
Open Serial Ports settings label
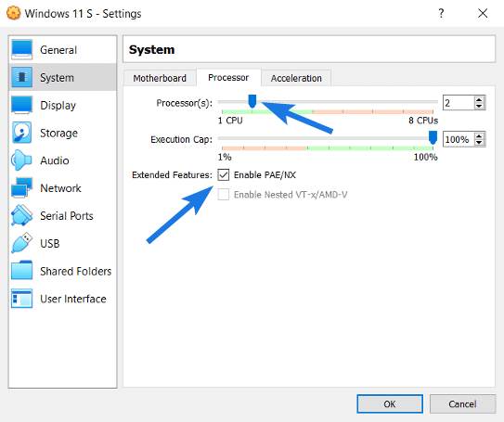pyautogui.click(x=67, y=216)
